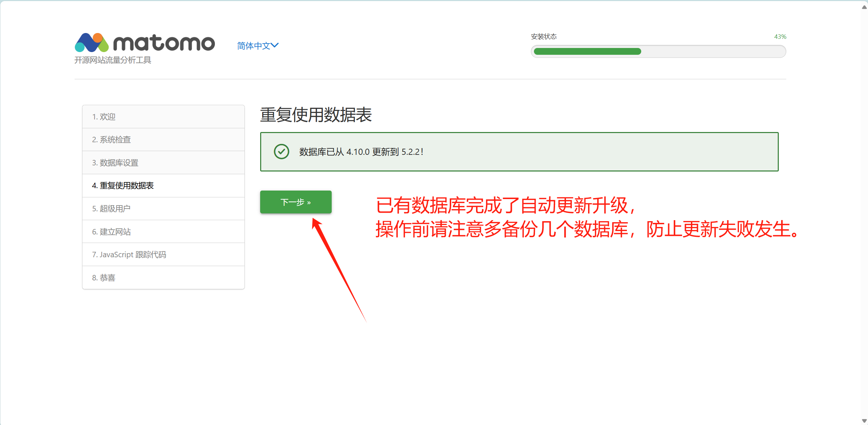Viewport: 868px width, 425px height.
Task: Click the 开源网站流量分析工具 tagline
Action: (x=113, y=60)
